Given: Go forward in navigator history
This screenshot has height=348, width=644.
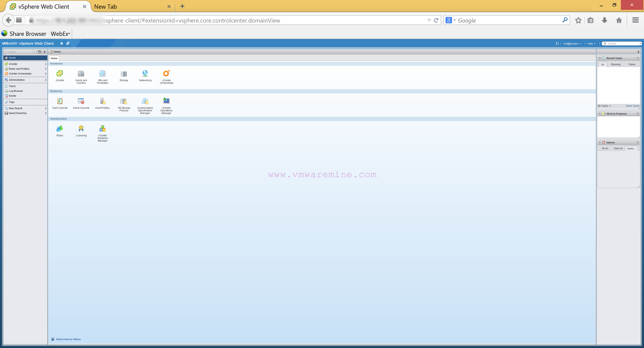Looking at the screenshot, I should [x=34, y=52].
